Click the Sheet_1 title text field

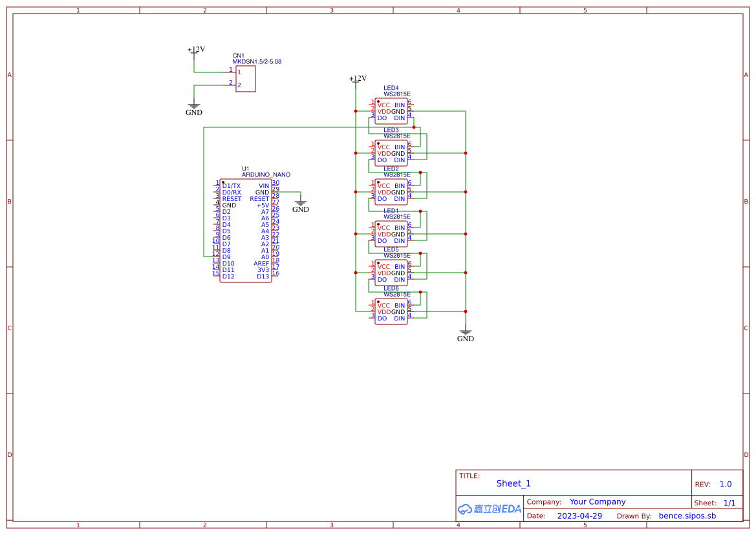coord(513,483)
